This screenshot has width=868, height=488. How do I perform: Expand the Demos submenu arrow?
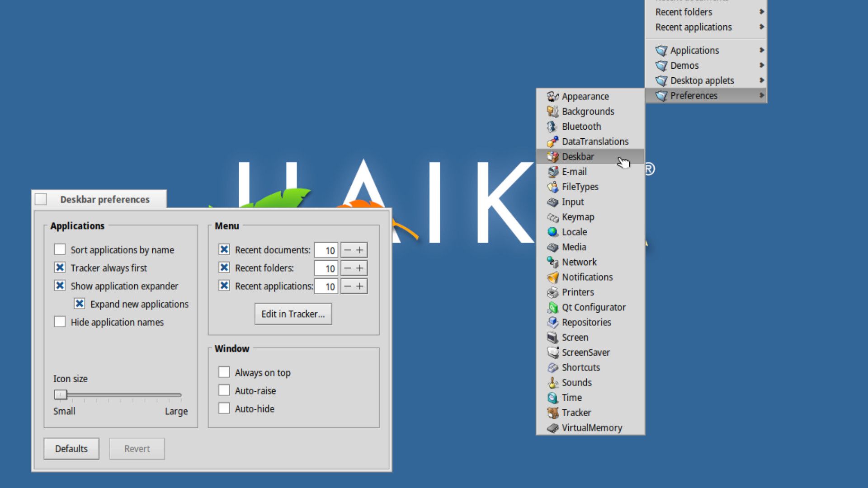[x=762, y=66]
